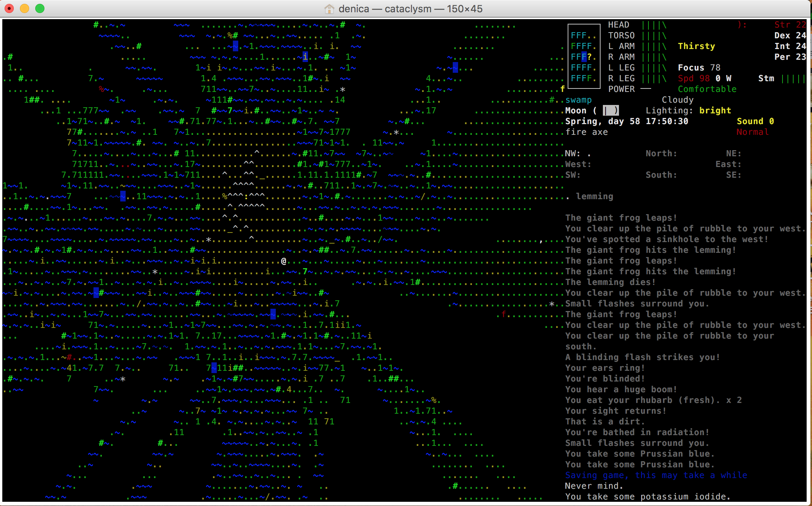Click the red 'Spd 98' speed value

(694, 79)
